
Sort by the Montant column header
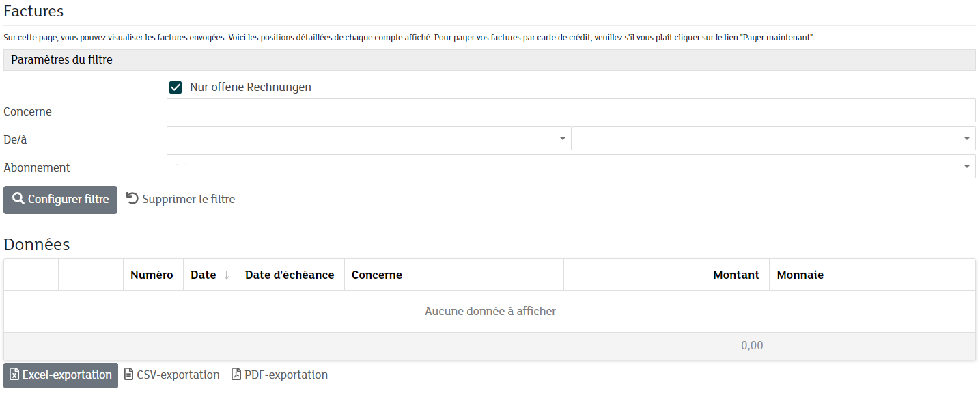tap(736, 275)
